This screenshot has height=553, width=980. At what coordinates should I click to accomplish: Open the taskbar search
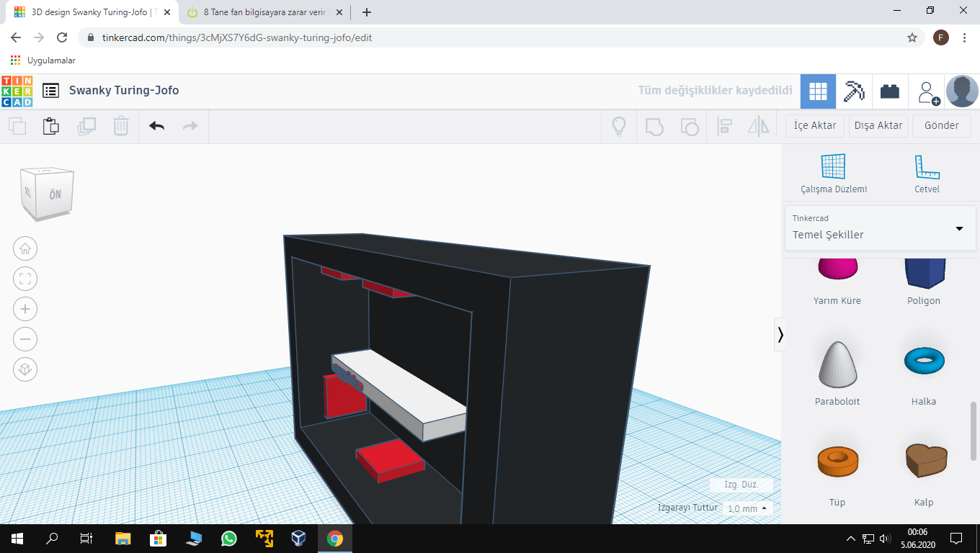[52, 538]
